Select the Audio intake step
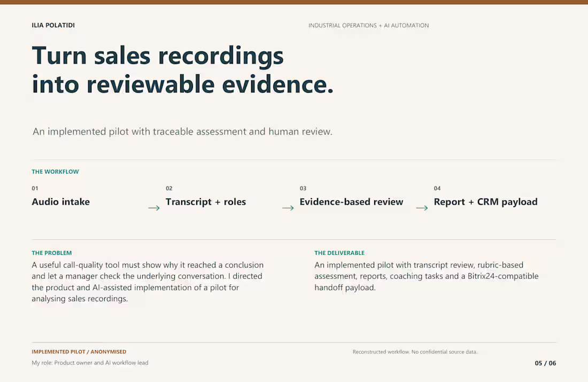Image resolution: width=588 pixels, height=382 pixels. coord(61,201)
